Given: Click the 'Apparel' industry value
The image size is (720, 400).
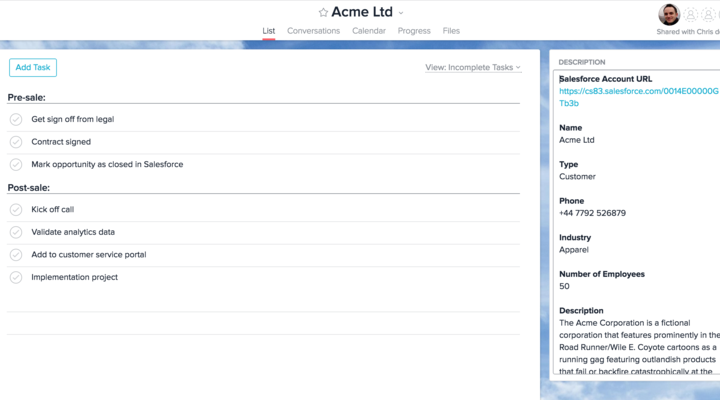Looking at the screenshot, I should (574, 250).
